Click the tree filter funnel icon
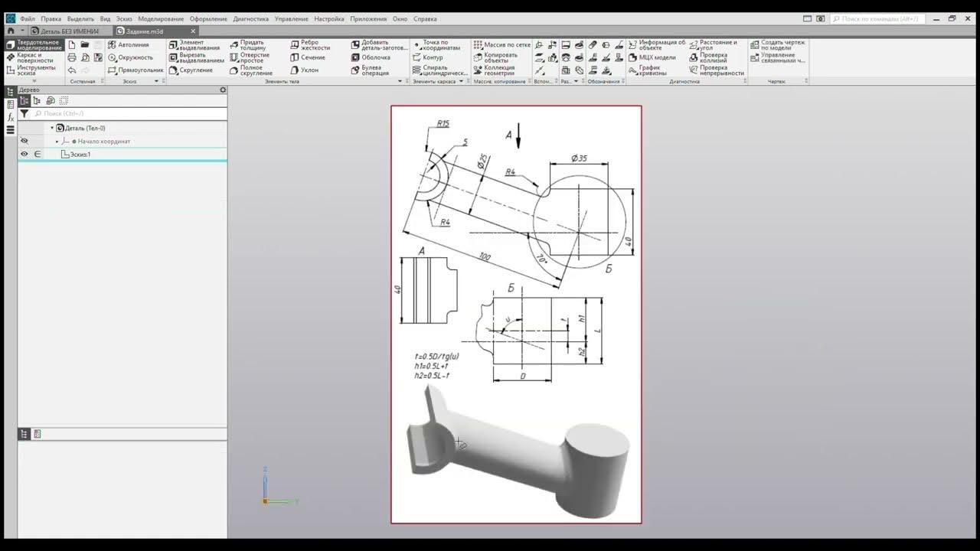 pyautogui.click(x=24, y=113)
